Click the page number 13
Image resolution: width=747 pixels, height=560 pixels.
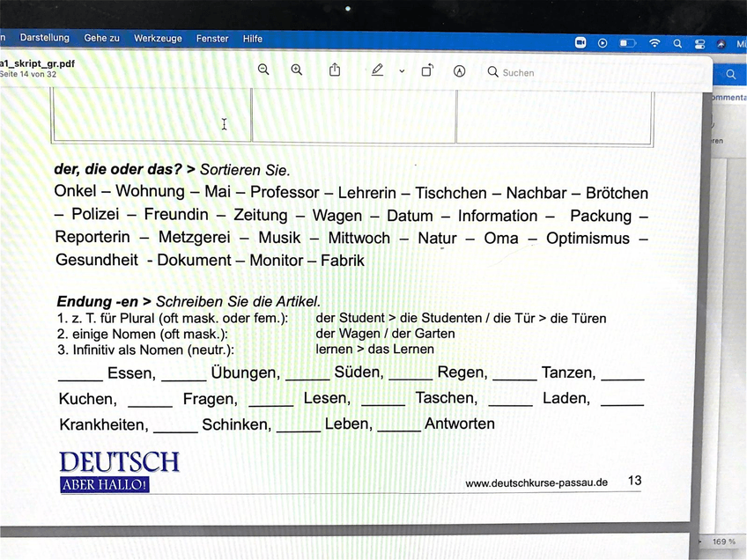(x=634, y=481)
